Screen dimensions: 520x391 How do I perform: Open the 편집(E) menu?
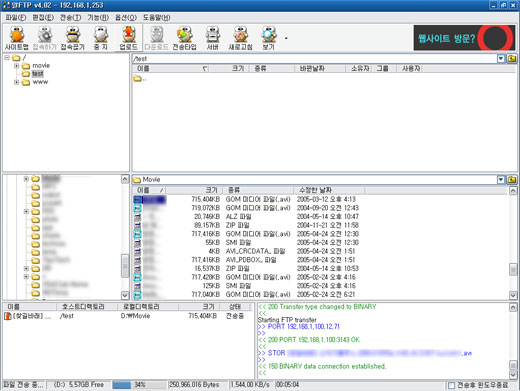(x=43, y=18)
